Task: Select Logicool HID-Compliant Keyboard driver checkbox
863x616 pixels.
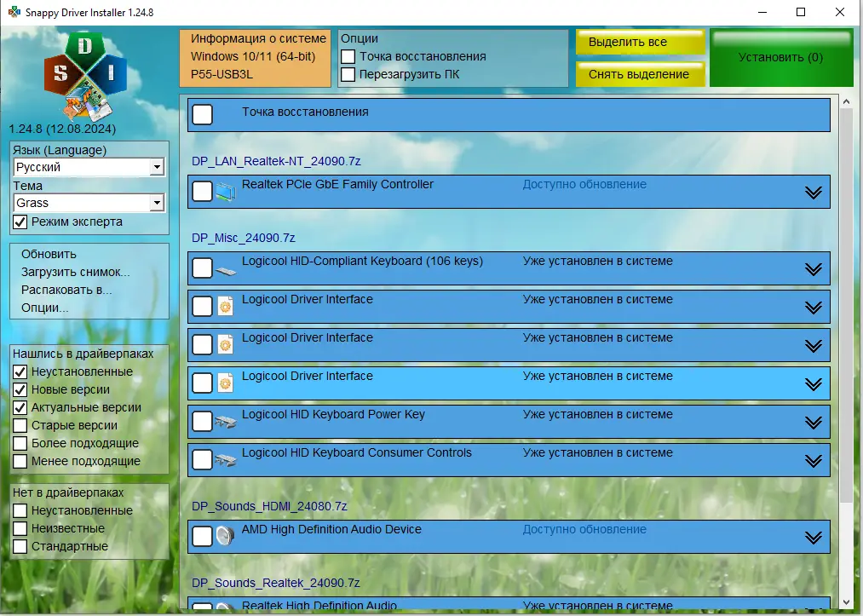Action: coord(203,268)
